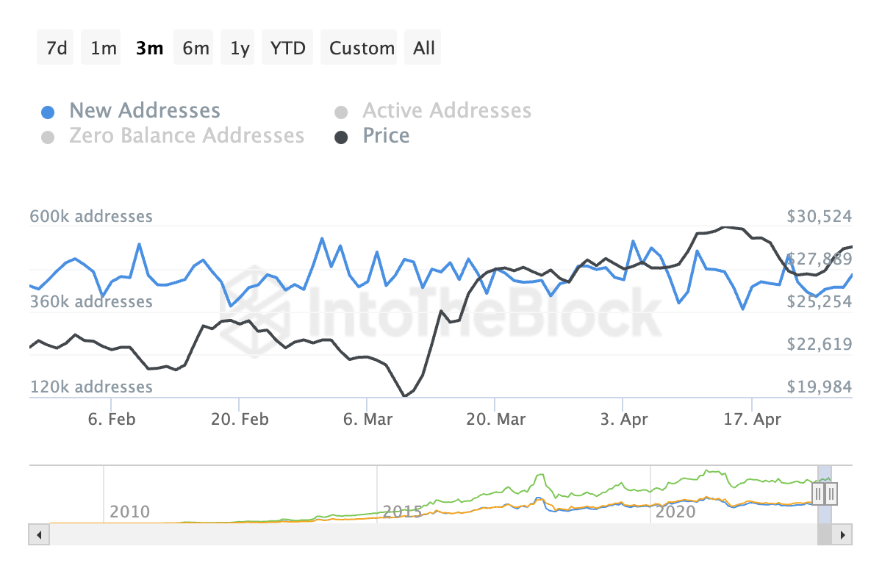Toggle the New Addresses series

144,111
